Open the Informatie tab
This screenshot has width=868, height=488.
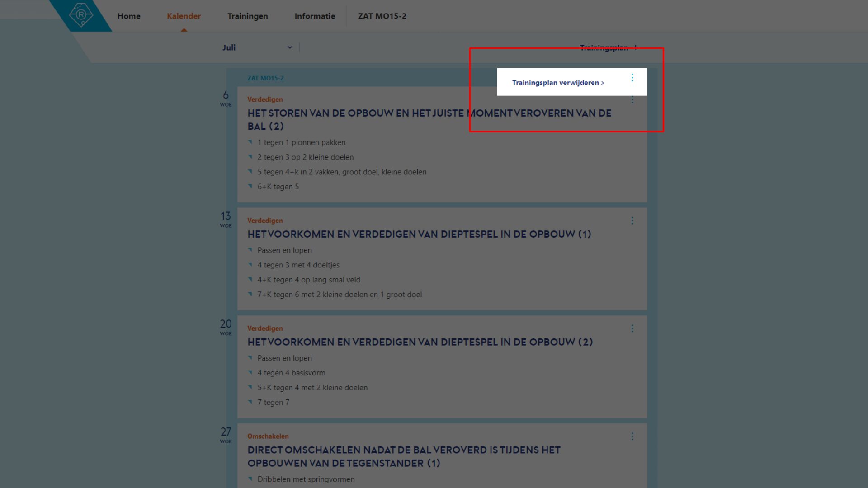tap(315, 16)
